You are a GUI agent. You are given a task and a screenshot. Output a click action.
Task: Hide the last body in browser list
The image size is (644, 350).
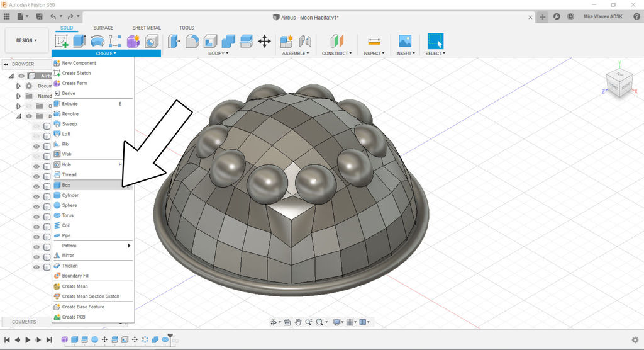coord(36,267)
